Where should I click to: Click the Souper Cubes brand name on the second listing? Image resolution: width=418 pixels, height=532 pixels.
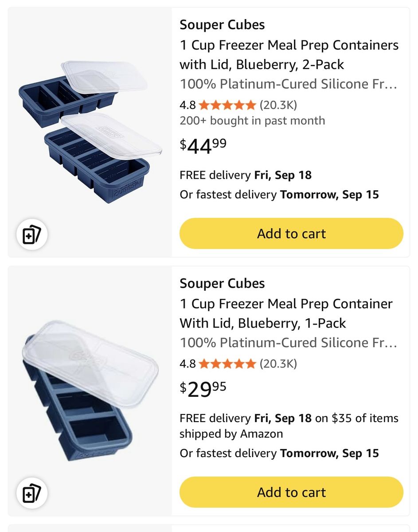222,284
